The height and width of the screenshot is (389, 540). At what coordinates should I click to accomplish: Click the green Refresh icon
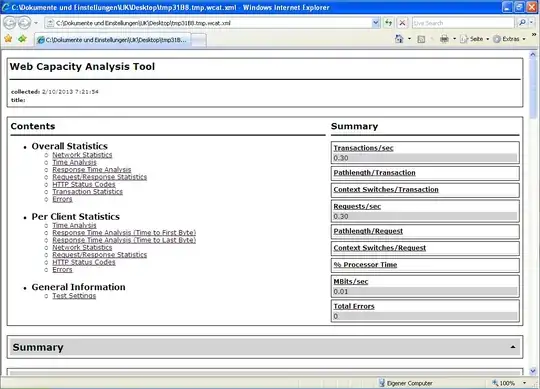[x=388, y=23]
